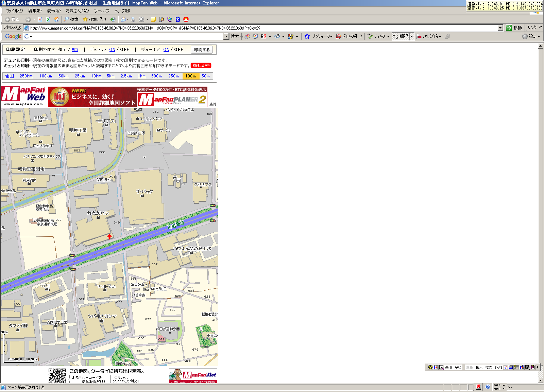
Task: Switch print orientation to ヨコ
Action: (x=75, y=50)
